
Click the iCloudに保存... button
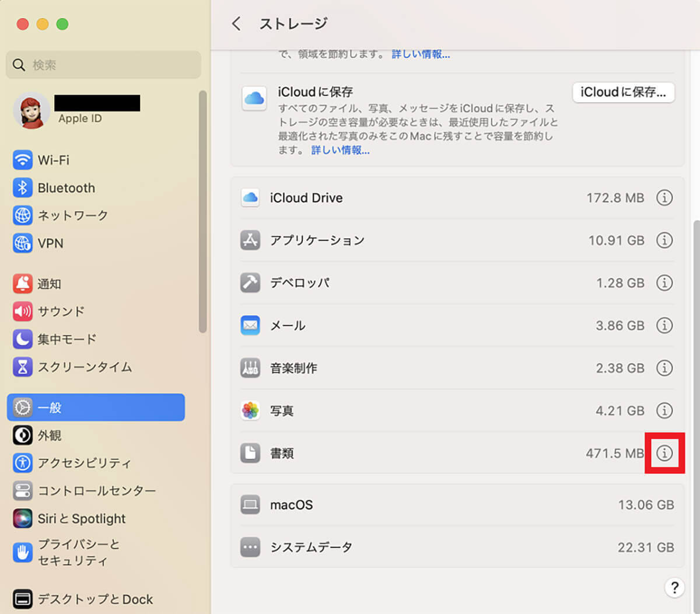[623, 92]
